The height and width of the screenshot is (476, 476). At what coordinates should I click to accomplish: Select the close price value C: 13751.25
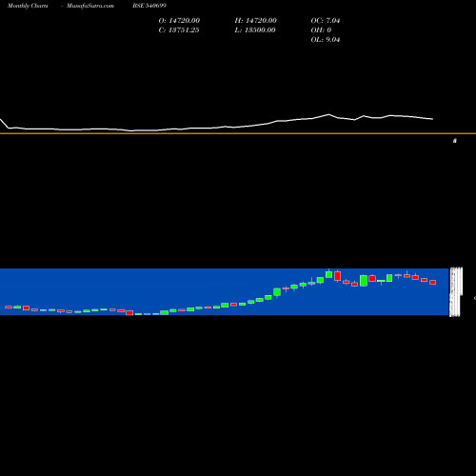(179, 30)
